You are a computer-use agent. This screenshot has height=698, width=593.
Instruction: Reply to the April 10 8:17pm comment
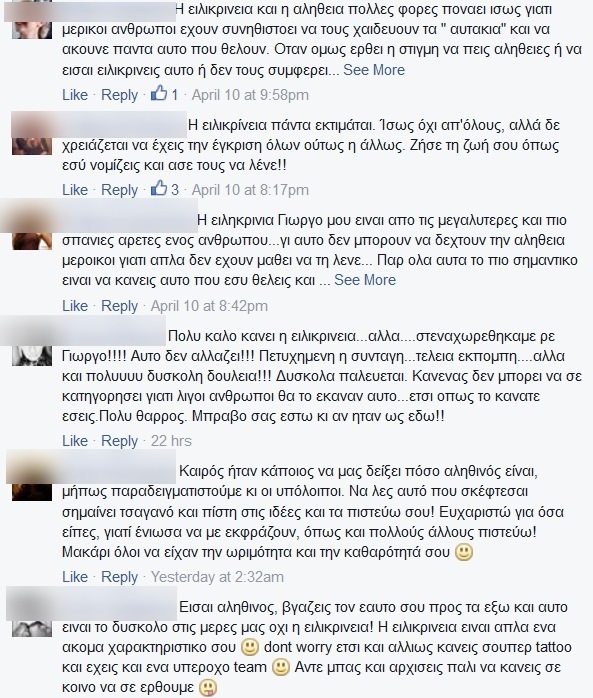click(119, 190)
